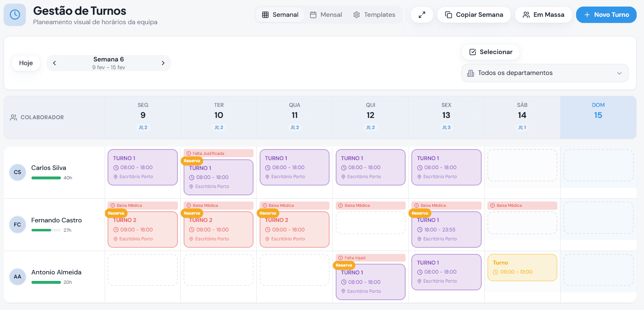This screenshot has width=644, height=310.
Task: Click Carlos Silva's 40h progress bar
Action: (x=46, y=178)
